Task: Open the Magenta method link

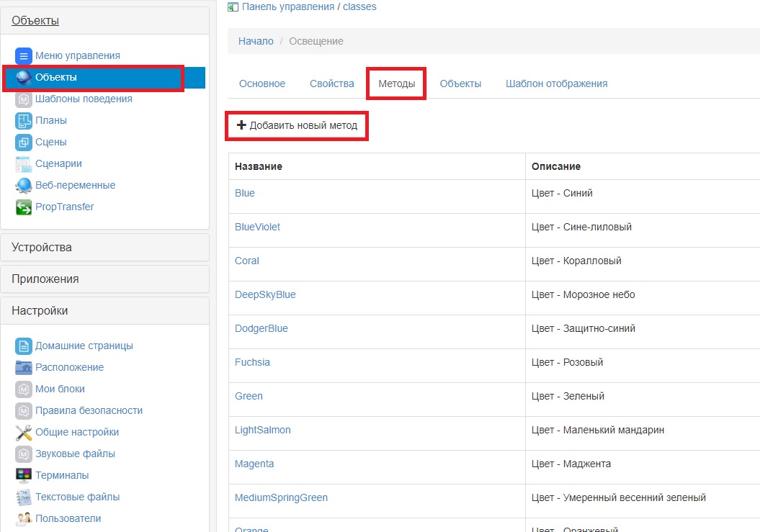Action: (x=254, y=464)
